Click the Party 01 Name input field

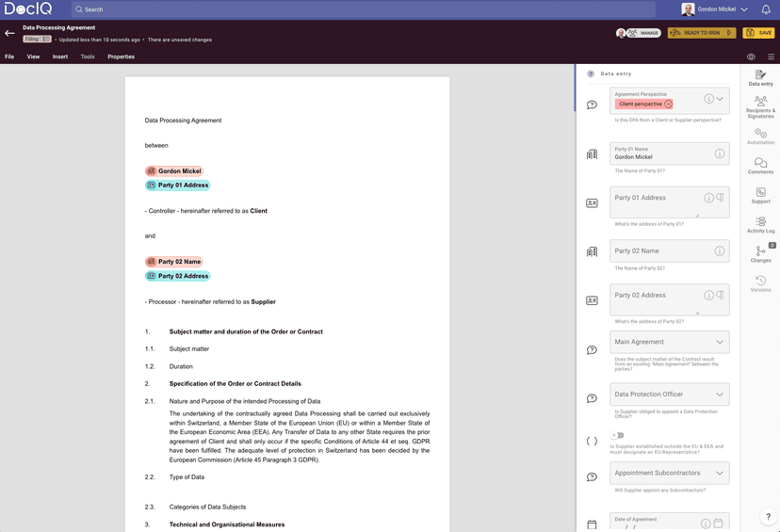click(x=670, y=153)
